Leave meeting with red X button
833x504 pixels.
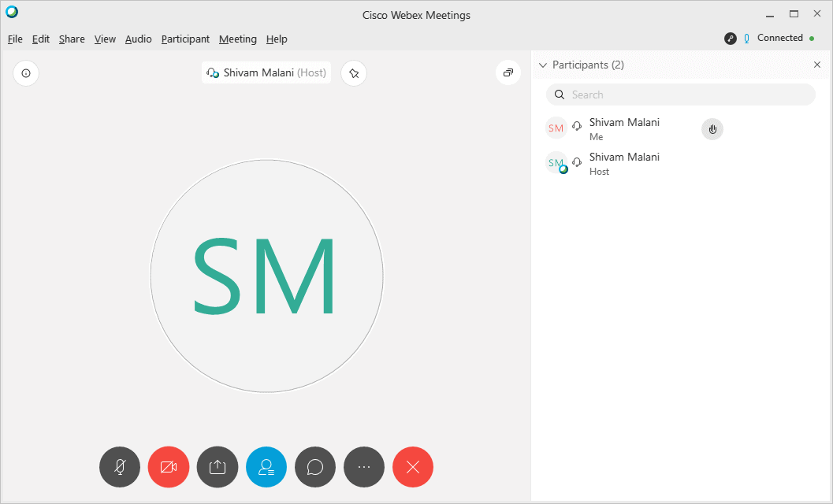pyautogui.click(x=413, y=467)
